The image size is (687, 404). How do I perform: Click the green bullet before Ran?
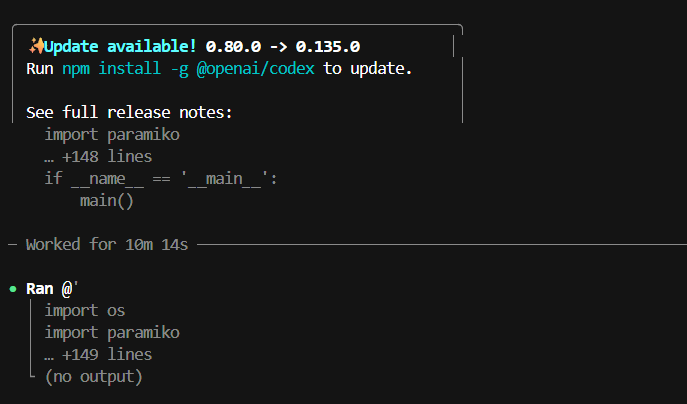coord(13,289)
